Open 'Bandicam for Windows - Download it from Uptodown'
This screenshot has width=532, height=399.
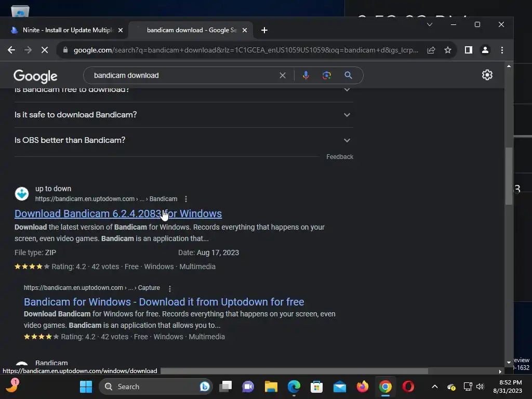pyautogui.click(x=164, y=302)
